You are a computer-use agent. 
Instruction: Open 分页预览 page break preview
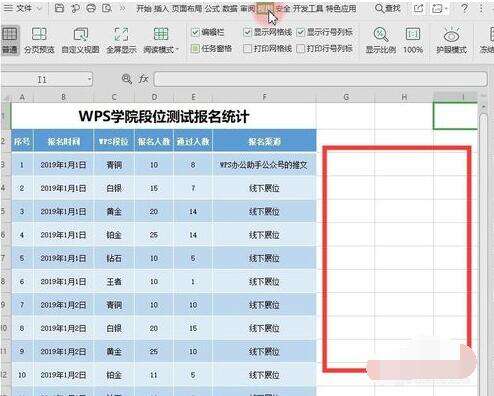tap(39, 41)
